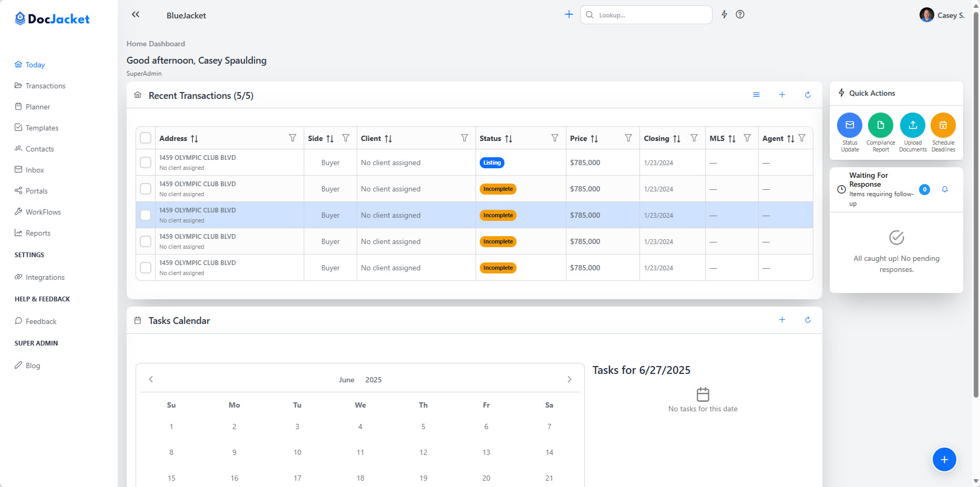The height and width of the screenshot is (487, 980).
Task: Click the notification bell in Waiting For Response
Action: pyautogui.click(x=945, y=189)
